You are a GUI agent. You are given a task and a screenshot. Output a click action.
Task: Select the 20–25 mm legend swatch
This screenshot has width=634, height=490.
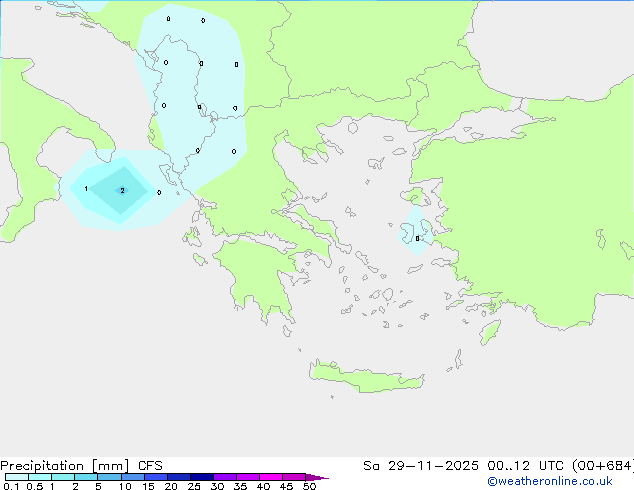point(179,477)
